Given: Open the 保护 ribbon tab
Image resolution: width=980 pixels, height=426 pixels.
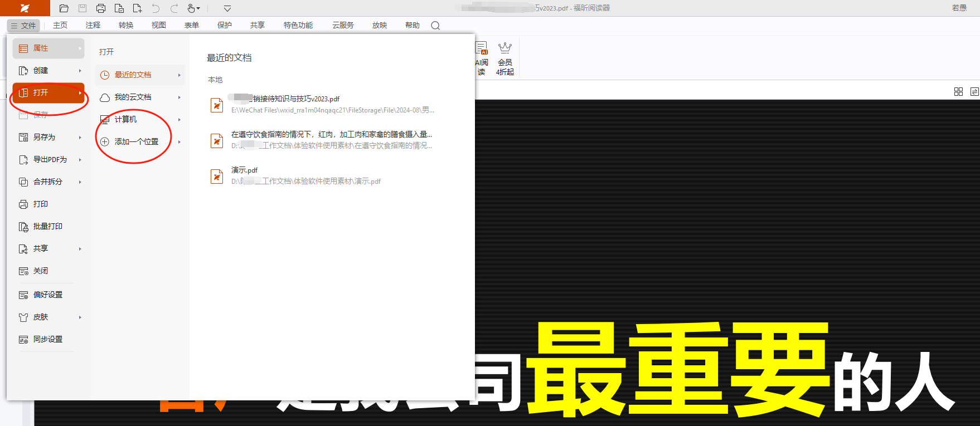Looking at the screenshot, I should point(225,26).
